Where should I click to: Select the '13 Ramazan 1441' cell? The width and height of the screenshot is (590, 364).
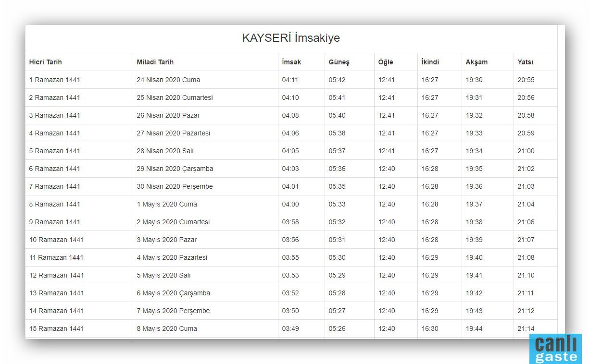[56, 293]
